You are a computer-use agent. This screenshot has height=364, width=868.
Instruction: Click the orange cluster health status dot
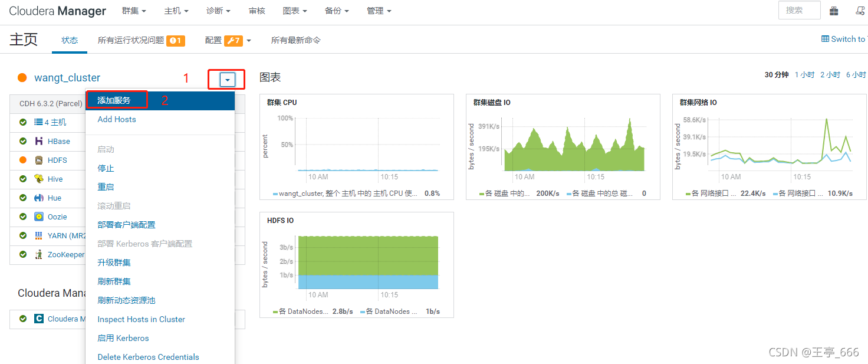22,78
